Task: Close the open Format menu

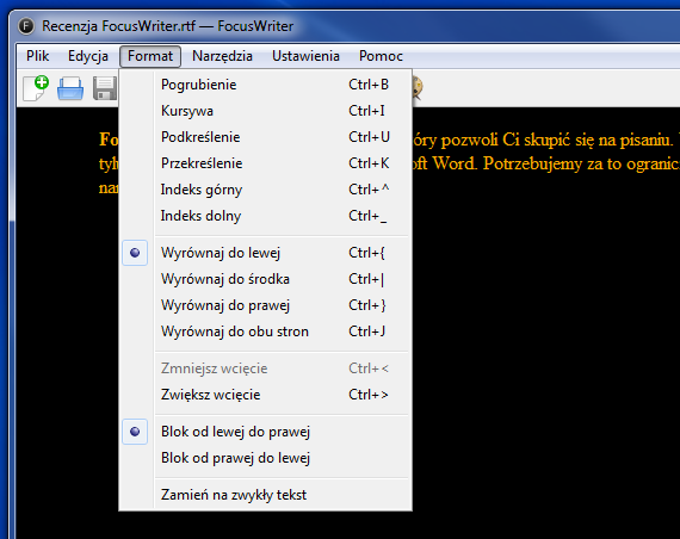Action: [150, 56]
